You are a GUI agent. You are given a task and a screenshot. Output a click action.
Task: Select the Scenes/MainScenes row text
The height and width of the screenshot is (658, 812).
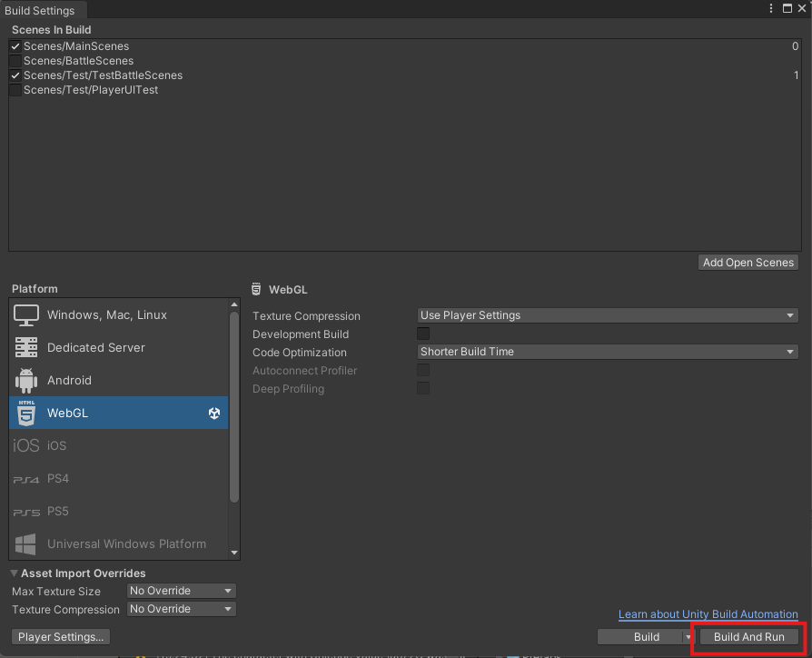coord(76,46)
